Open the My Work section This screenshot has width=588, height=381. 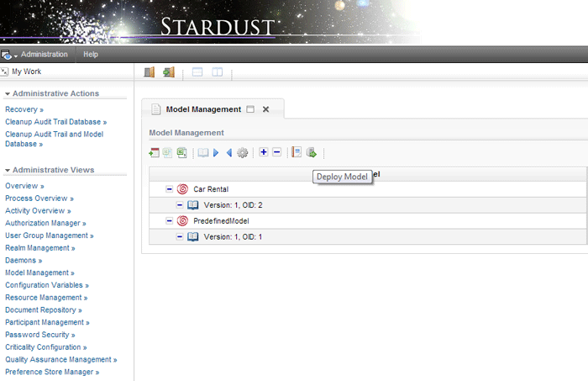tap(26, 71)
